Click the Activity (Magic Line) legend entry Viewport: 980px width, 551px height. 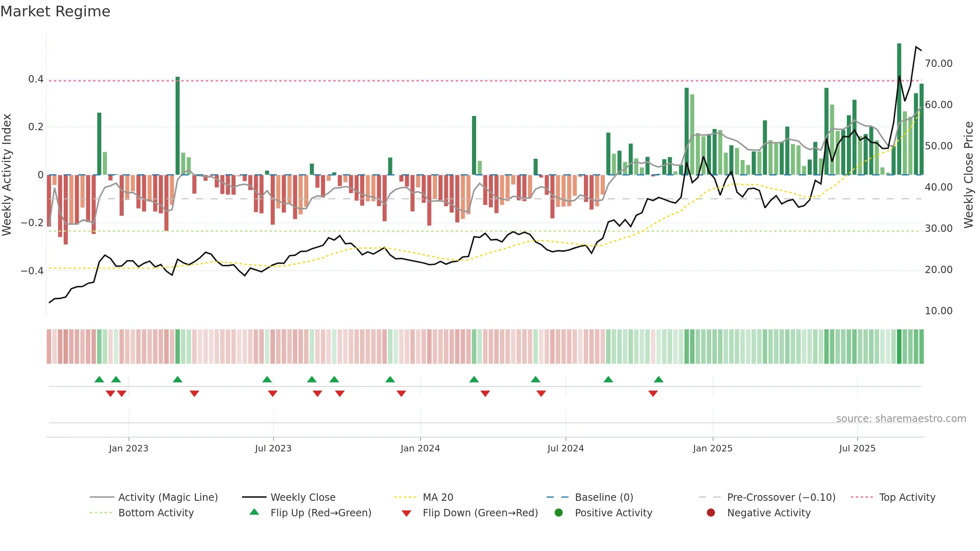(x=154, y=497)
